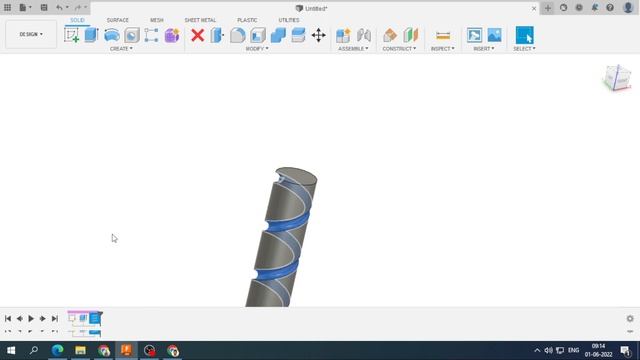The image size is (640, 360).
Task: Click the red Delete icon
Action: pos(198,35)
